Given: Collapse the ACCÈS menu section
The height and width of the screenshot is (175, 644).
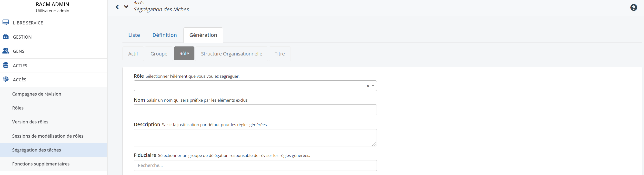Looking at the screenshot, I should [54, 80].
